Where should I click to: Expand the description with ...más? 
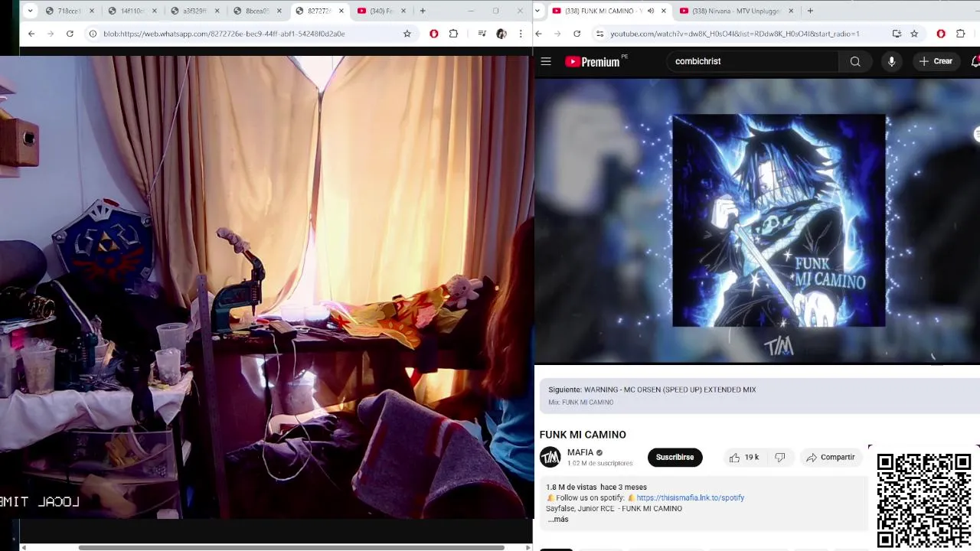pyautogui.click(x=558, y=520)
